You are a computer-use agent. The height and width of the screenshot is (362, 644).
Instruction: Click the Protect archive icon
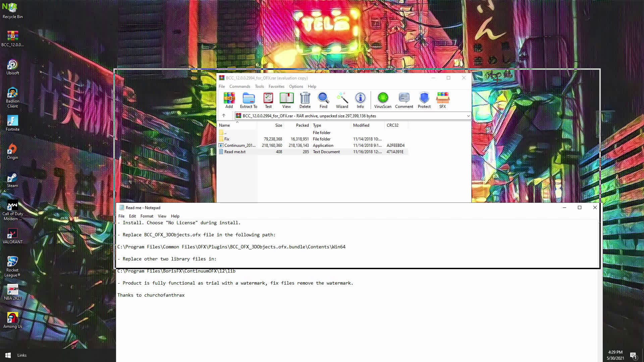point(424,100)
